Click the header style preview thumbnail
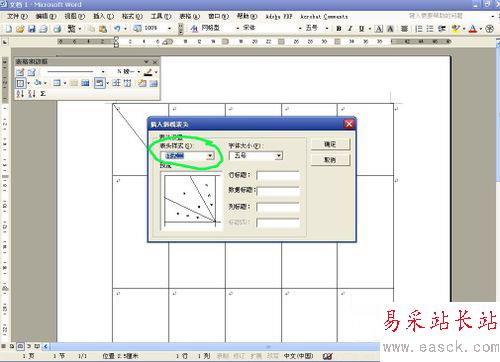 pyautogui.click(x=191, y=201)
